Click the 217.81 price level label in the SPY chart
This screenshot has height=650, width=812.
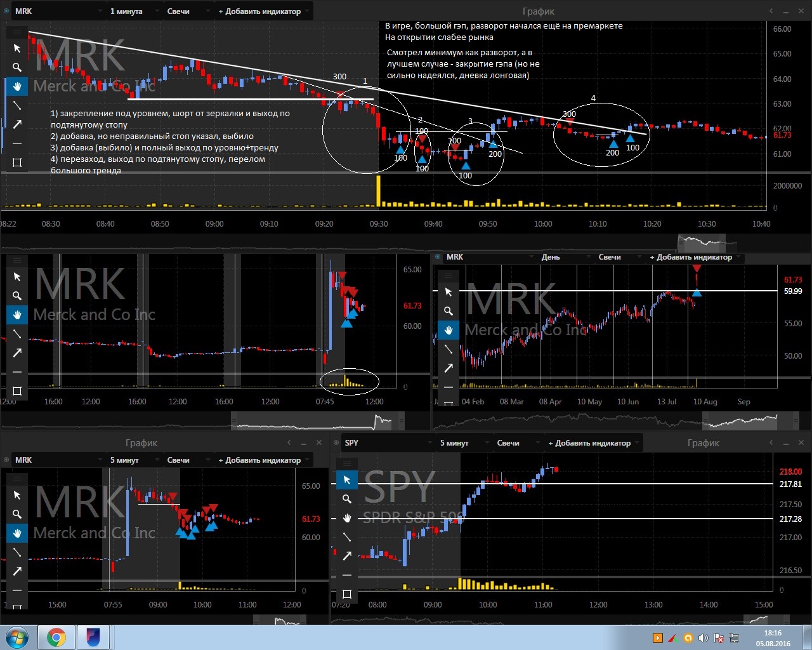(x=790, y=484)
